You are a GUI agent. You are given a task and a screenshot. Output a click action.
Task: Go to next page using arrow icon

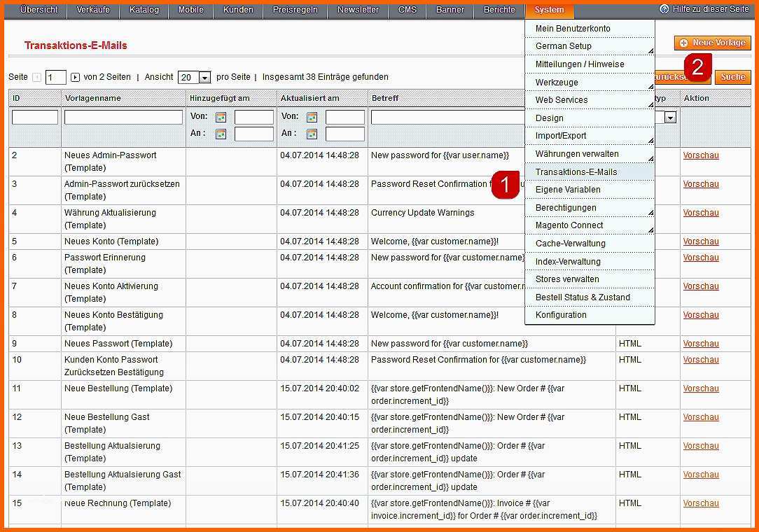[x=76, y=78]
